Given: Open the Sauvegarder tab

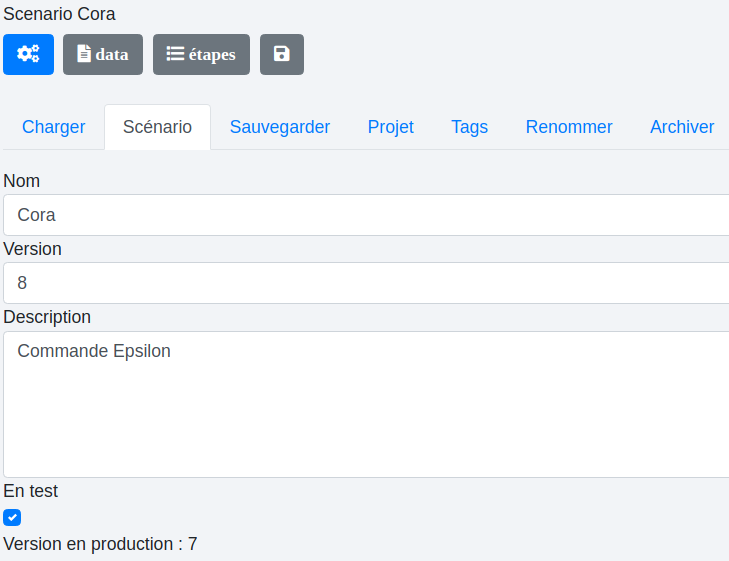Looking at the screenshot, I should [x=279, y=127].
